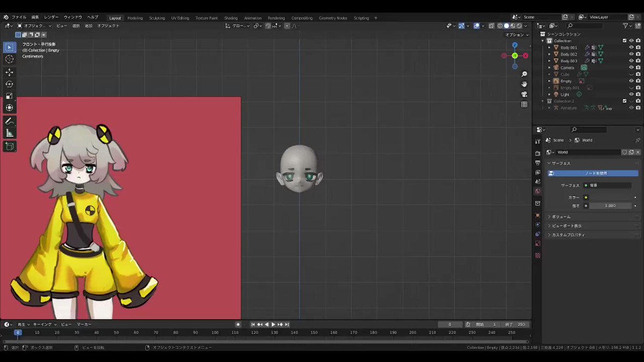Open World properties in the Properties editor sidebar

pos(537,191)
